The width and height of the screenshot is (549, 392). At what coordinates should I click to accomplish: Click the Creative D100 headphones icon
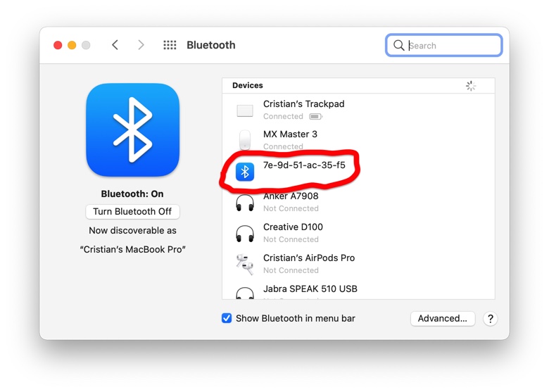pos(245,234)
